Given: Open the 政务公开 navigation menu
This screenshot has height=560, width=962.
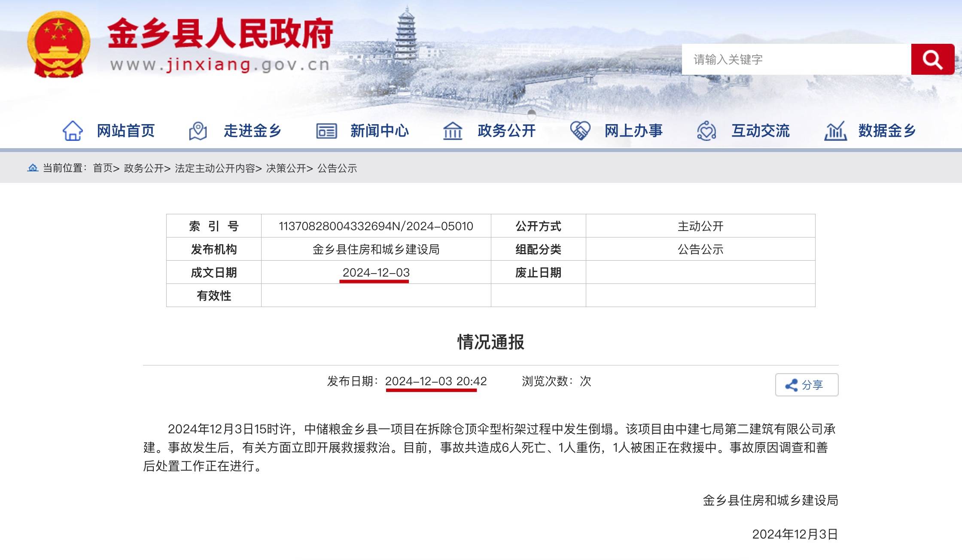Looking at the screenshot, I should (506, 131).
